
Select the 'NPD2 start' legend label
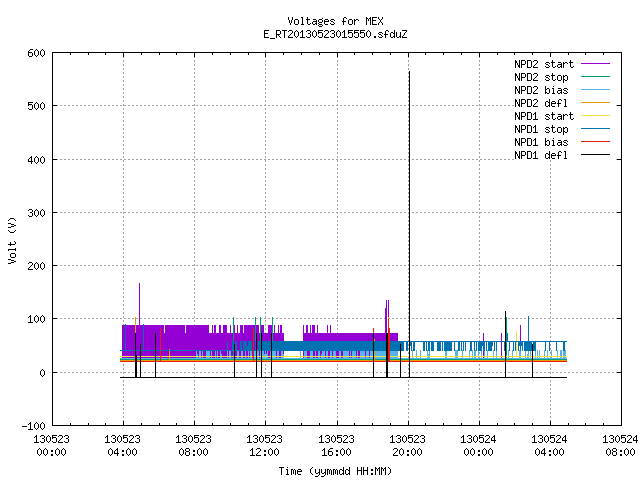pyautogui.click(x=544, y=64)
